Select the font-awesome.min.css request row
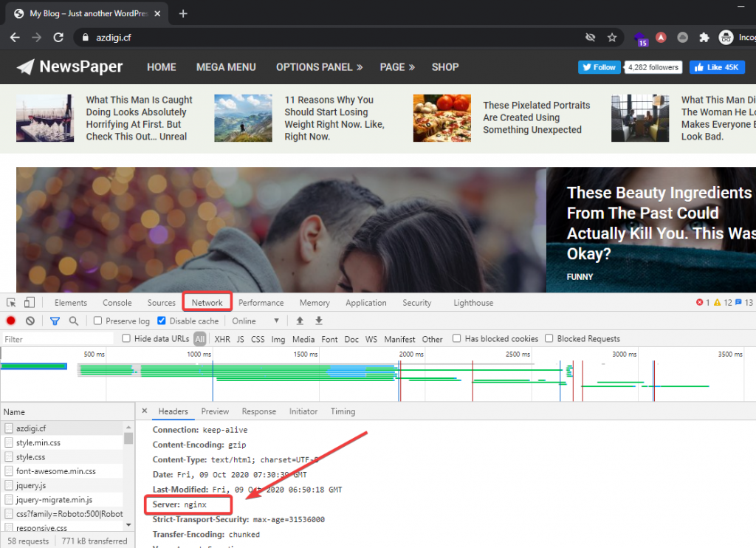The height and width of the screenshot is (548, 756). 63,470
